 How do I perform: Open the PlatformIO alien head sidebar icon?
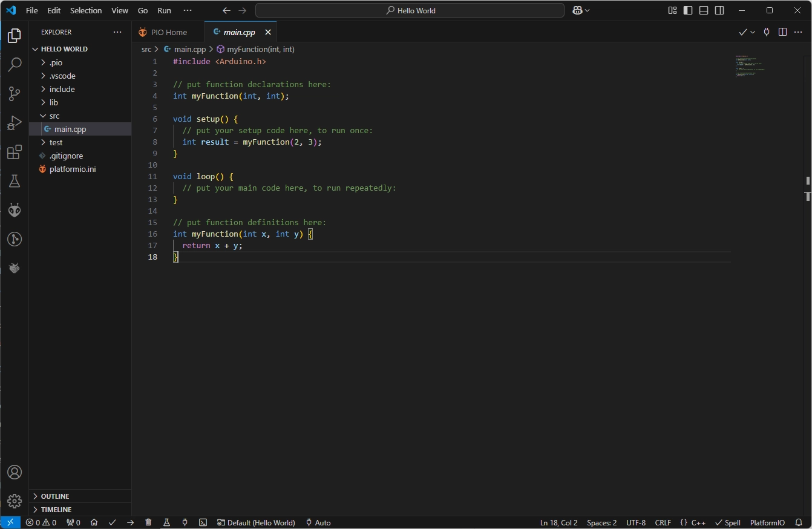[x=15, y=210]
